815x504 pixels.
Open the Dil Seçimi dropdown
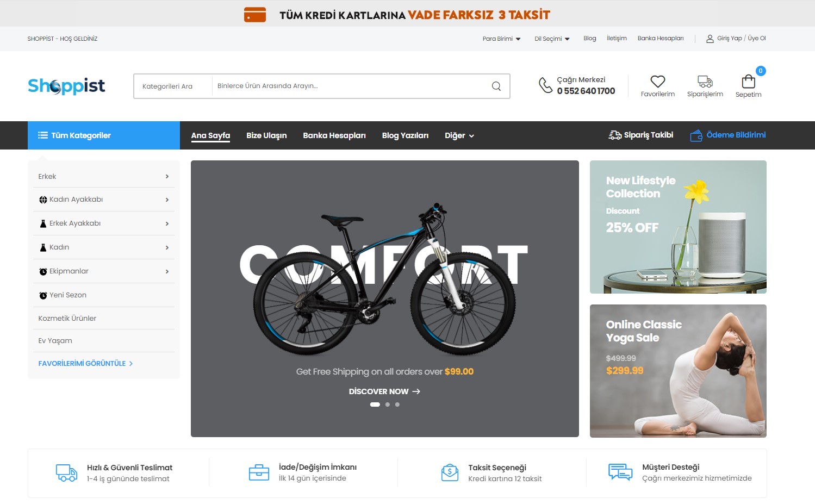coord(552,39)
